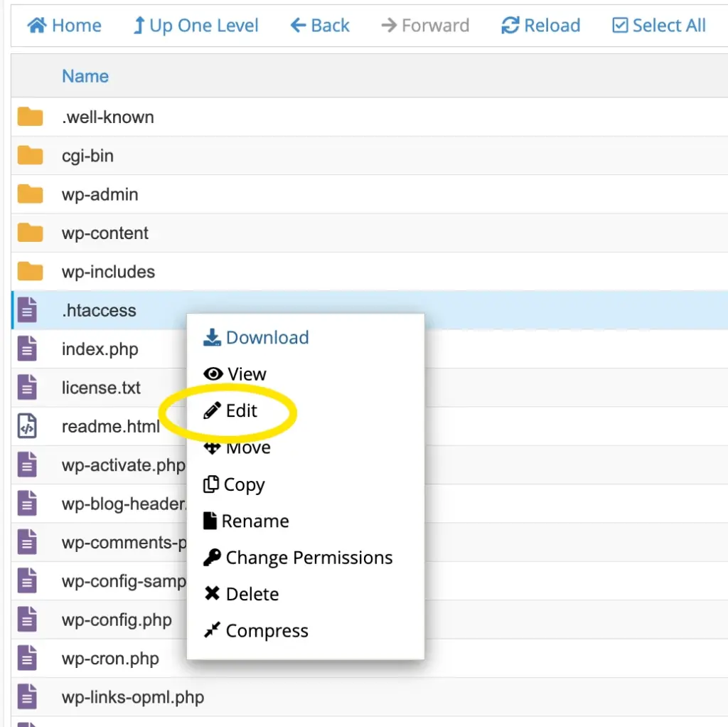Viewport: 728px width, 727px height.
Task: Select the wp-content folder icon
Action: point(30,233)
